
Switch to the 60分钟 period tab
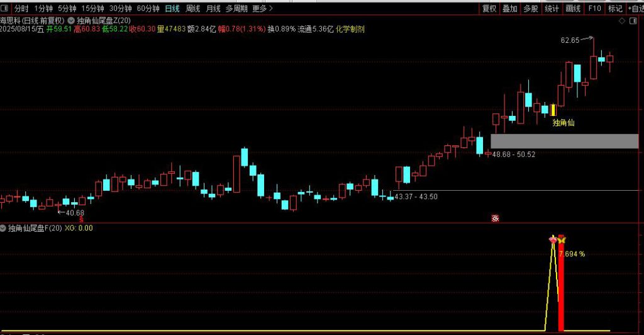pyautogui.click(x=148, y=9)
